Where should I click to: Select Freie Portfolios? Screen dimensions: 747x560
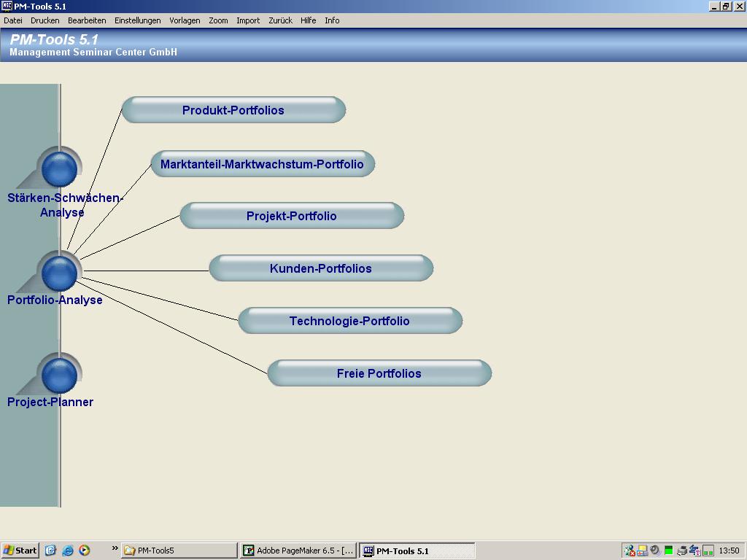(379, 373)
